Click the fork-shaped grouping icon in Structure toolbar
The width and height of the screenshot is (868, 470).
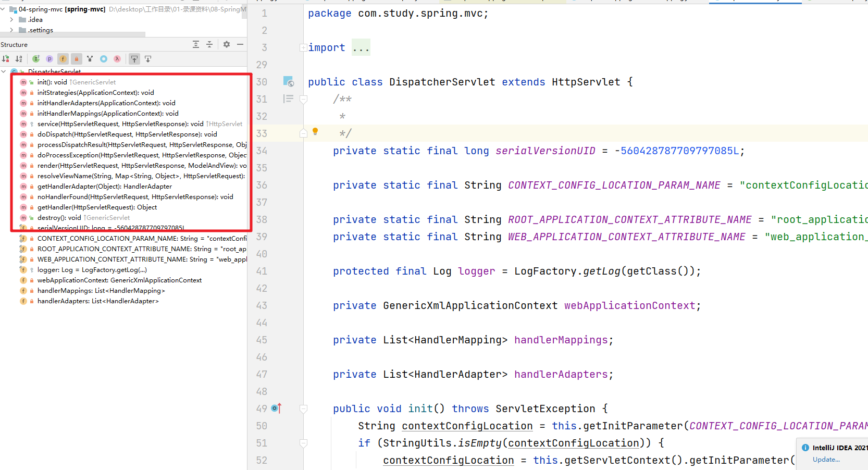(x=90, y=59)
